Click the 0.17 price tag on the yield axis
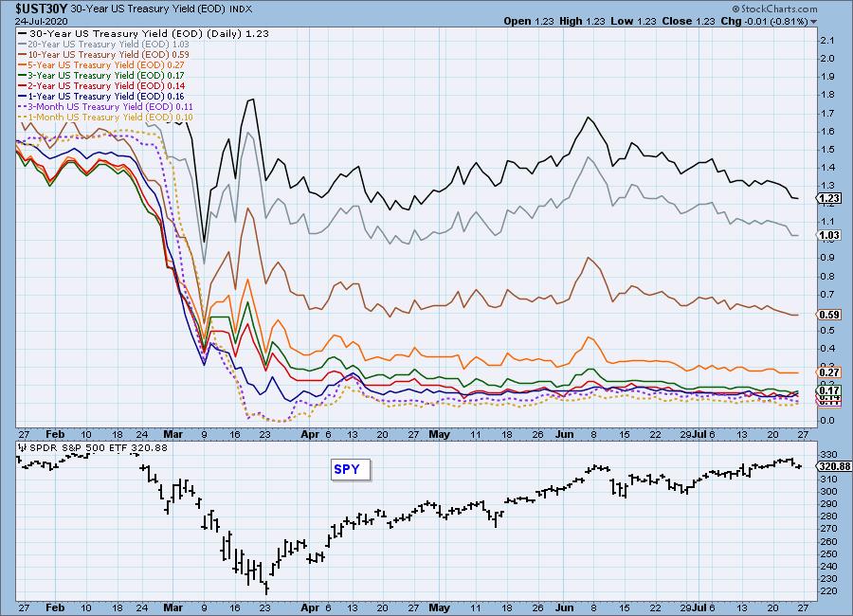This screenshot has height=616, width=853. [829, 390]
